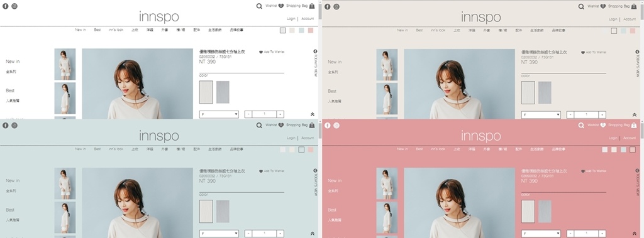Click back-to-top double chevron in pink-theme panel
The image size is (644, 238).
pyautogui.click(x=635, y=234)
